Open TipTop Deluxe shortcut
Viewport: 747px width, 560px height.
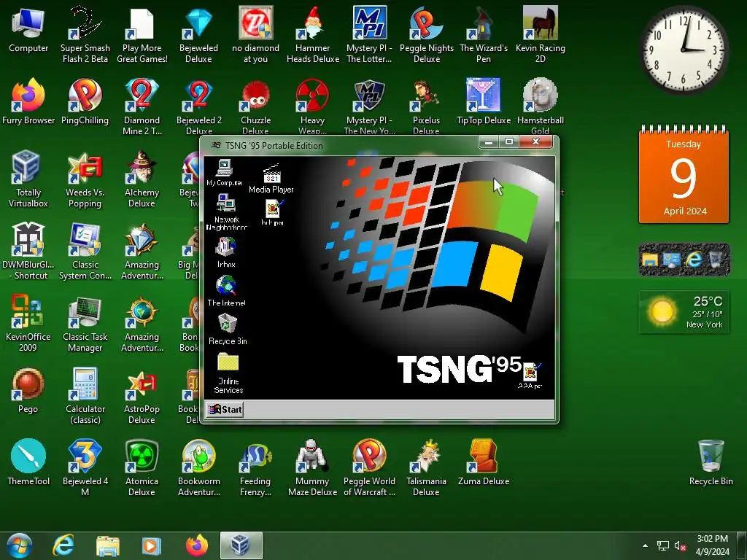point(483,102)
